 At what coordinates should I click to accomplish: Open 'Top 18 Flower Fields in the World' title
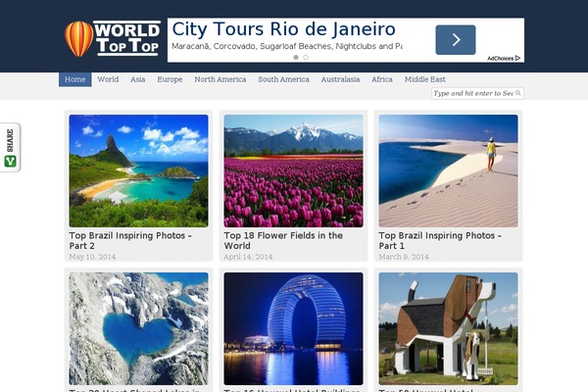283,240
